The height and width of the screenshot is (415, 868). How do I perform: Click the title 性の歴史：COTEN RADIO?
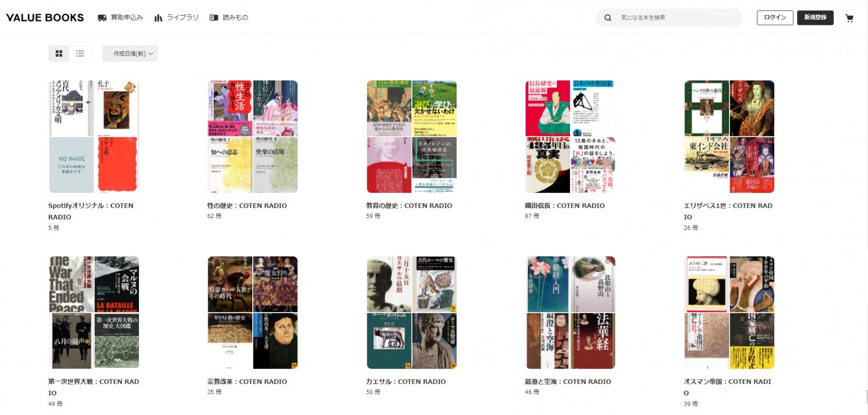tap(247, 205)
